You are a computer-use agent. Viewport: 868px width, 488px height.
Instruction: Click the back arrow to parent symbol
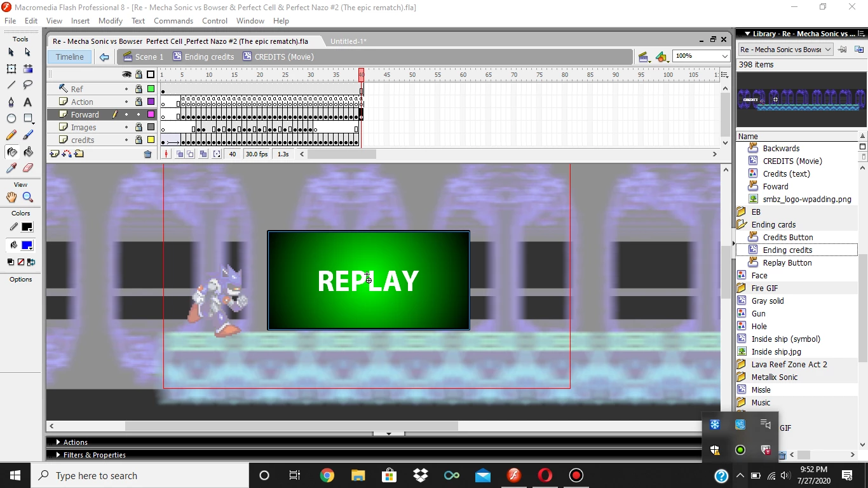click(104, 57)
